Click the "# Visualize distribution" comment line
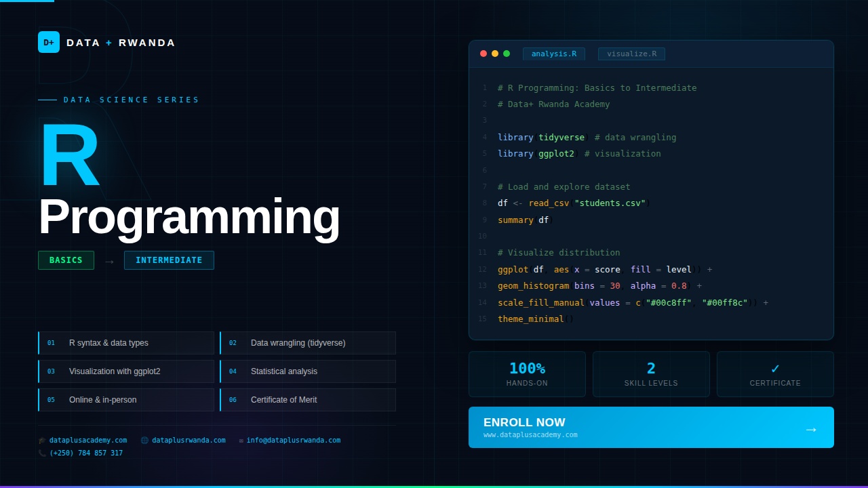 [x=559, y=253]
